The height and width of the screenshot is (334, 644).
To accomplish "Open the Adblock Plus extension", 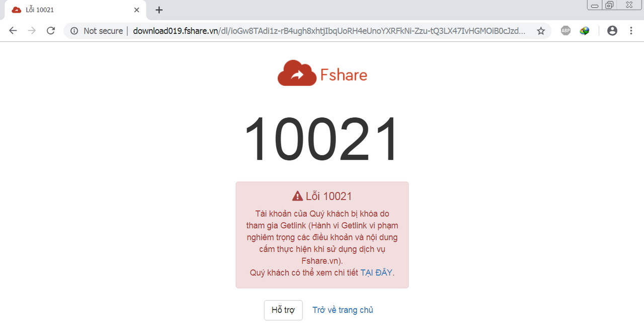I will pyautogui.click(x=566, y=31).
